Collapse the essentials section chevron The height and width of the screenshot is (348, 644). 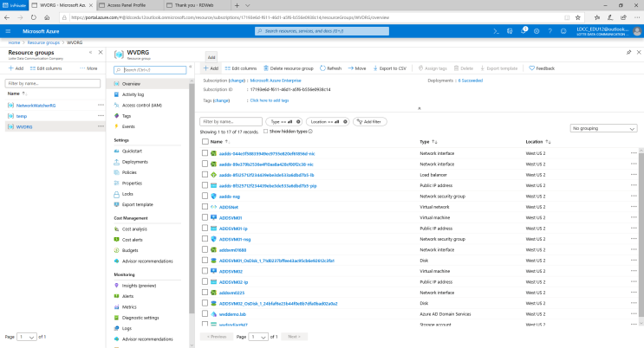pos(419,108)
